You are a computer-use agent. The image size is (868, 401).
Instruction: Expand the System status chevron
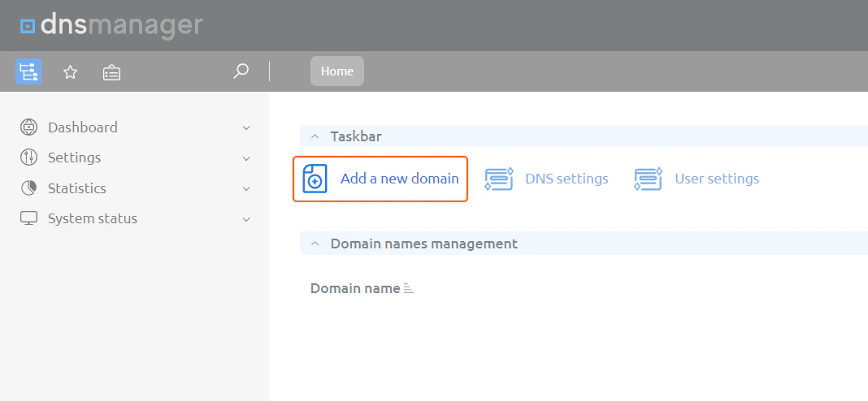(x=246, y=219)
